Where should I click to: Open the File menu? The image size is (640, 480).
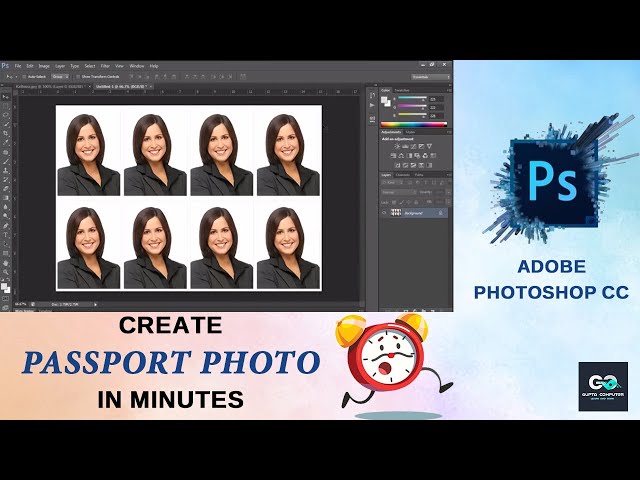pyautogui.click(x=18, y=66)
